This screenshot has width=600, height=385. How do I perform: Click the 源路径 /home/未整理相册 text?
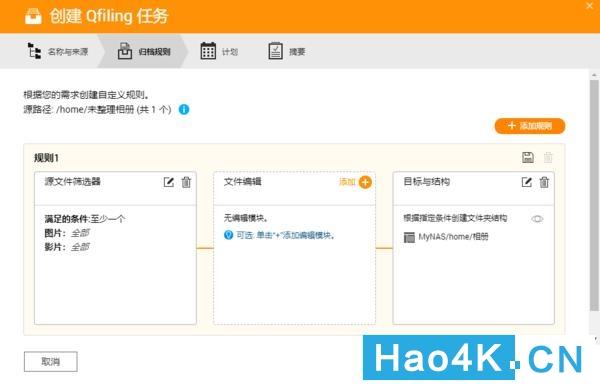[97, 109]
